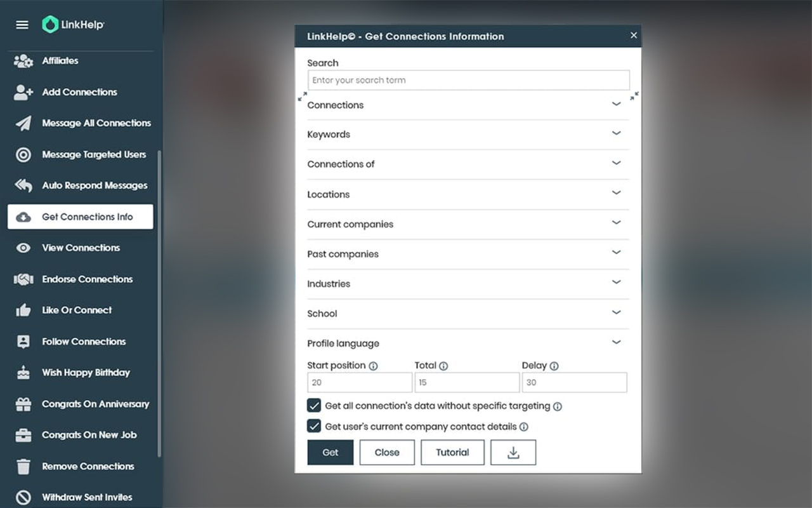The width and height of the screenshot is (812, 508).
Task: Expand the Connections filter section
Action: point(468,105)
